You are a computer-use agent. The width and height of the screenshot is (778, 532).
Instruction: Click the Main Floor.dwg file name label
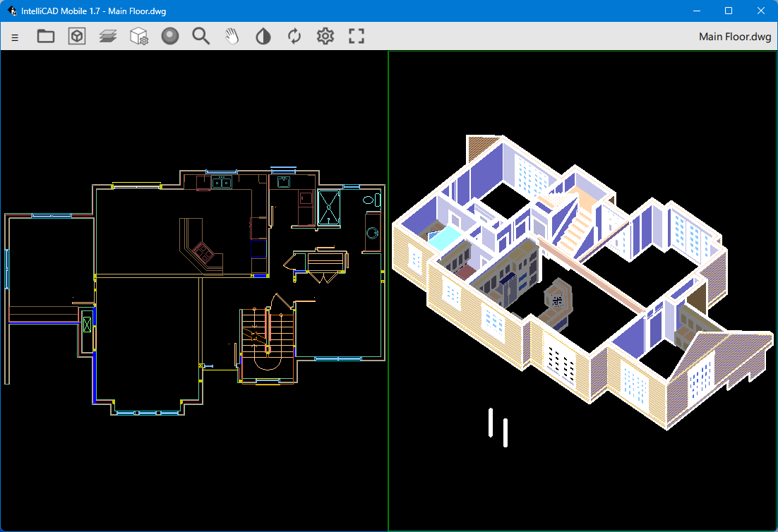[734, 37]
